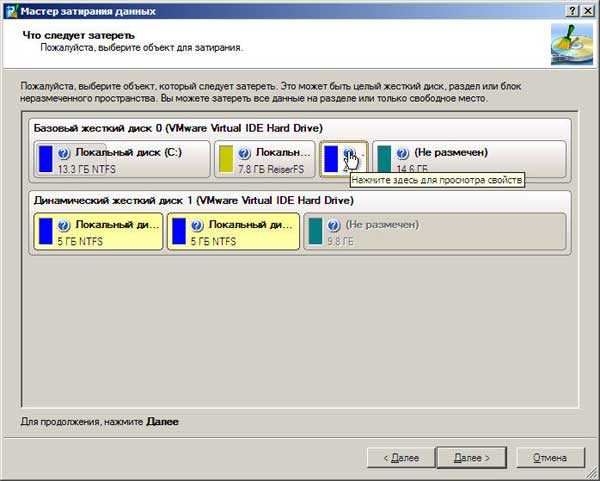Click the wizard app icon in title bar

[x=12, y=11]
